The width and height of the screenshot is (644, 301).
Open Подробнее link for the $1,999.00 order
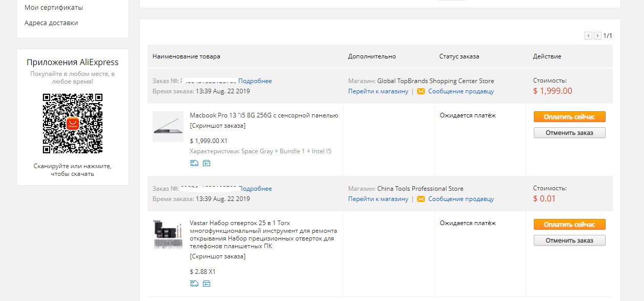pyautogui.click(x=255, y=81)
